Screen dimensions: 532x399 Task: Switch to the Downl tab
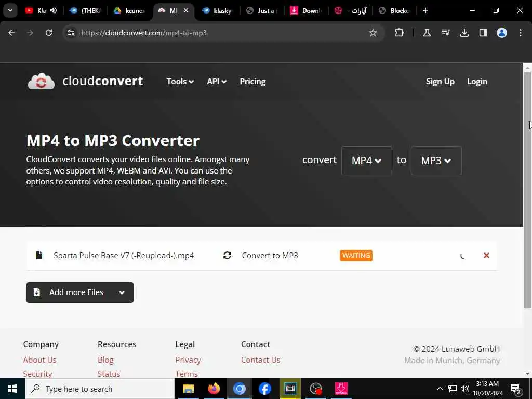[x=306, y=10]
